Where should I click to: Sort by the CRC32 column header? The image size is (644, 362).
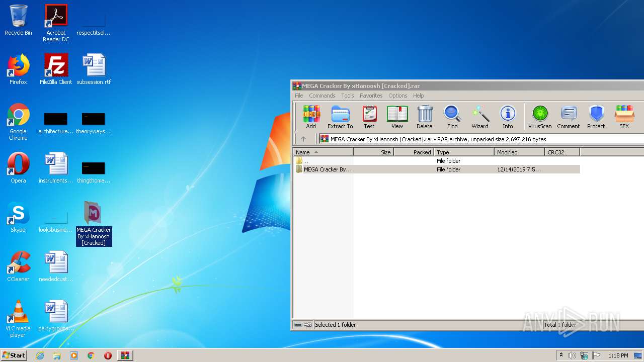562,152
